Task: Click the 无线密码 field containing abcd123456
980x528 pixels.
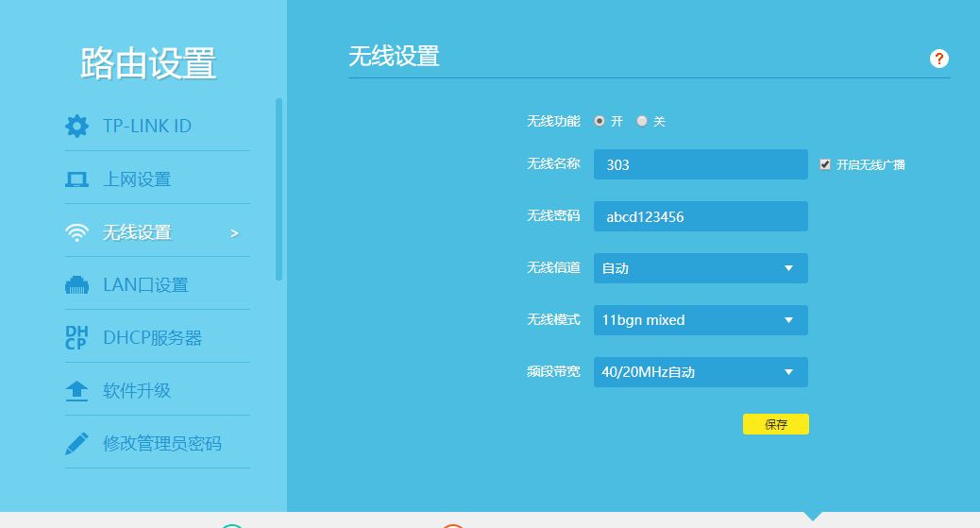Action: point(701,216)
